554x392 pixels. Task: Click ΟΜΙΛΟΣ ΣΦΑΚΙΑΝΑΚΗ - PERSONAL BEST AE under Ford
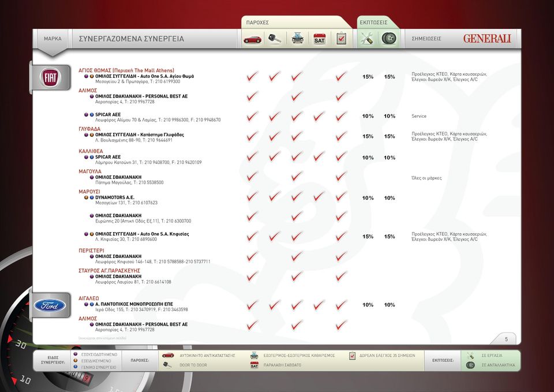click(141, 324)
